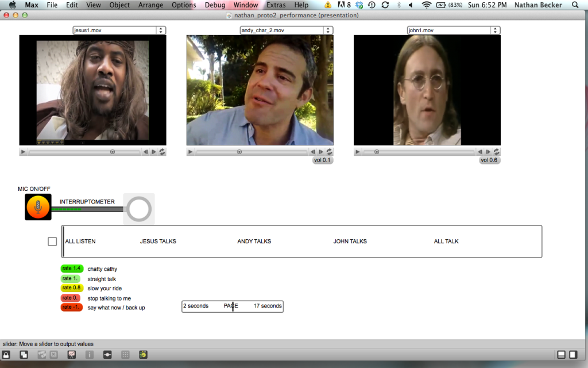Click the light green rate 1. message
This screenshot has height=368, width=588.
point(70,279)
